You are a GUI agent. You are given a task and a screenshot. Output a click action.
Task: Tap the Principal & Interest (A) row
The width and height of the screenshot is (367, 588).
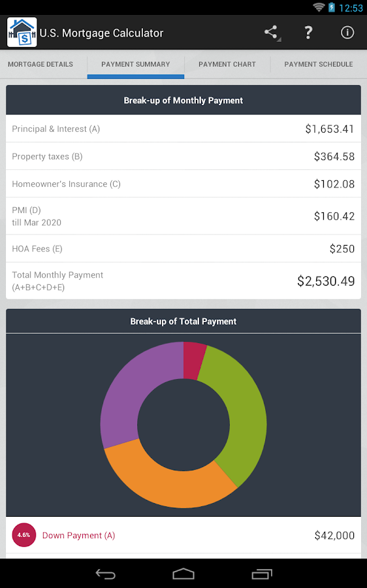(x=183, y=129)
